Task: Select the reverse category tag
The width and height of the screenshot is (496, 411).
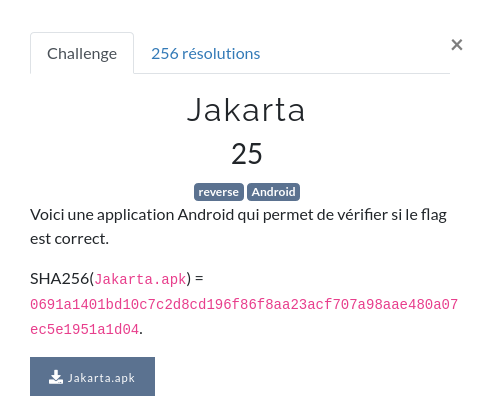Action: (219, 192)
